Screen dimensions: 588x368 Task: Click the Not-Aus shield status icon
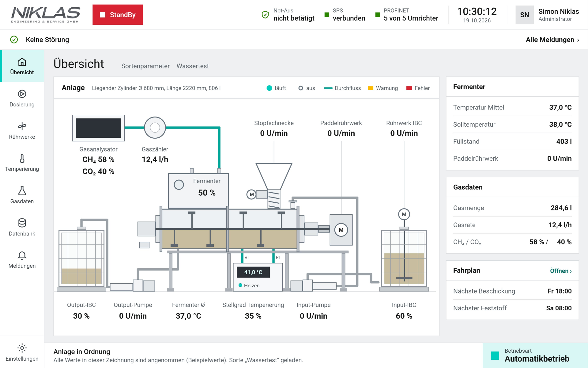tap(265, 14)
